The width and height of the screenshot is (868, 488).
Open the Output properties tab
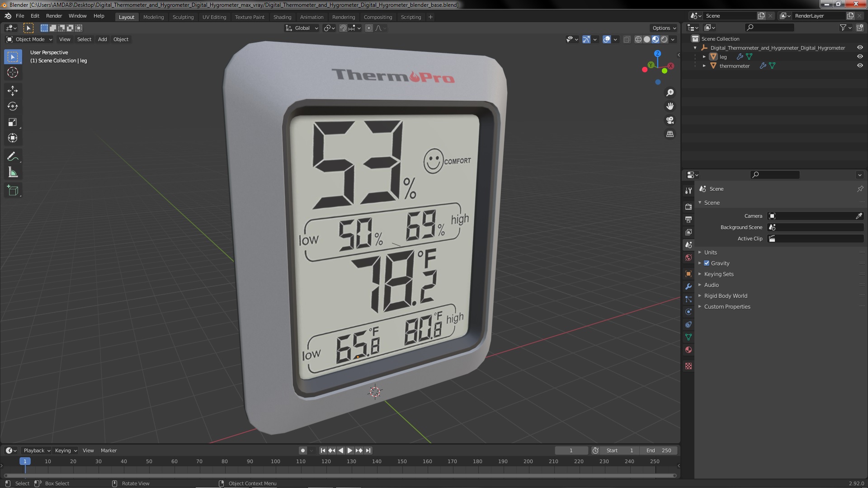click(x=689, y=219)
